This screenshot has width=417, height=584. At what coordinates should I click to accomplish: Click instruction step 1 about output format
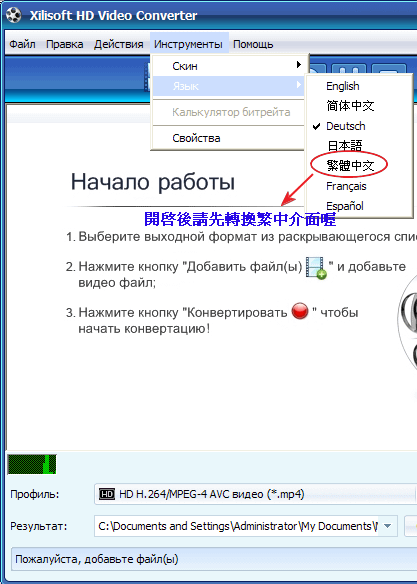pyautogui.click(x=241, y=237)
